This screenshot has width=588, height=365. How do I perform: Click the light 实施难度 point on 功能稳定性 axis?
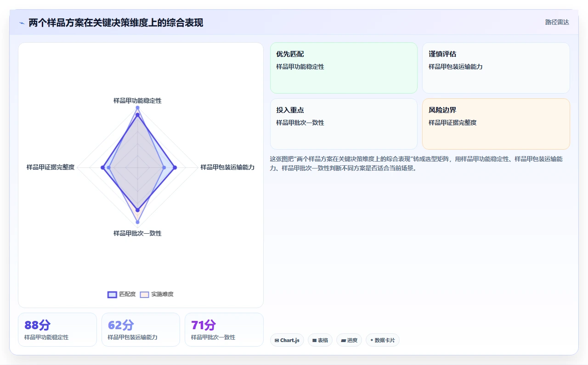tap(137, 107)
